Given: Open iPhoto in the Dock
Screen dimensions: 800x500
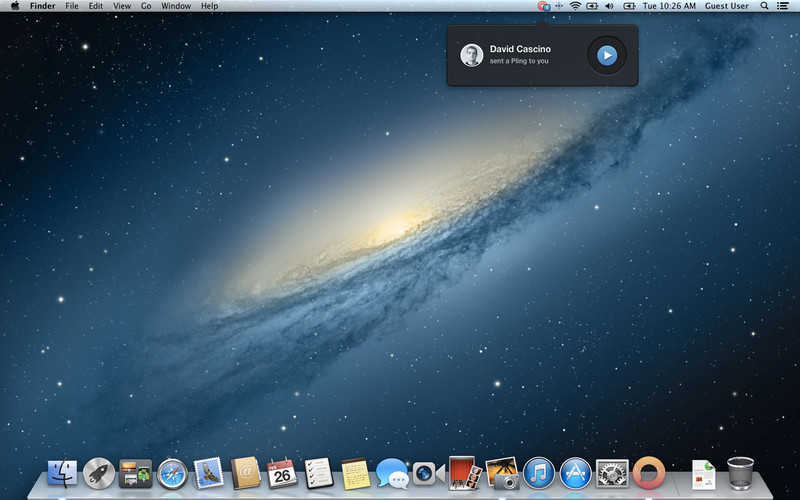Looking at the screenshot, I should click(x=502, y=473).
